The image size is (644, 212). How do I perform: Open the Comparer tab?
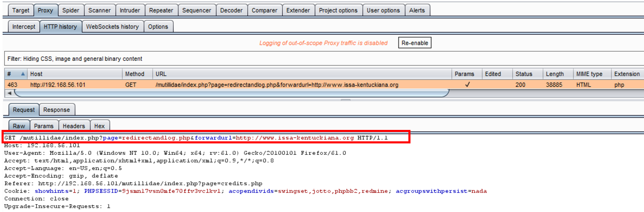tap(265, 10)
